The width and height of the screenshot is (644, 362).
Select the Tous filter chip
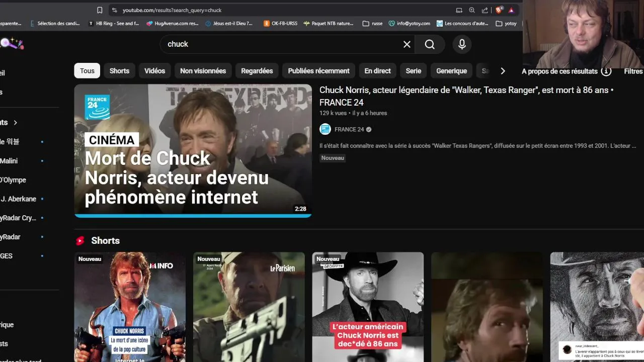point(87,71)
